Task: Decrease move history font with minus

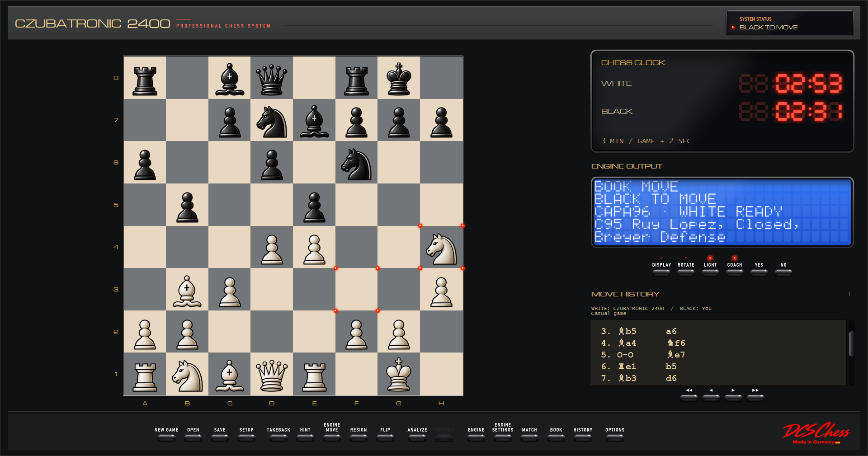Action: pyautogui.click(x=838, y=294)
